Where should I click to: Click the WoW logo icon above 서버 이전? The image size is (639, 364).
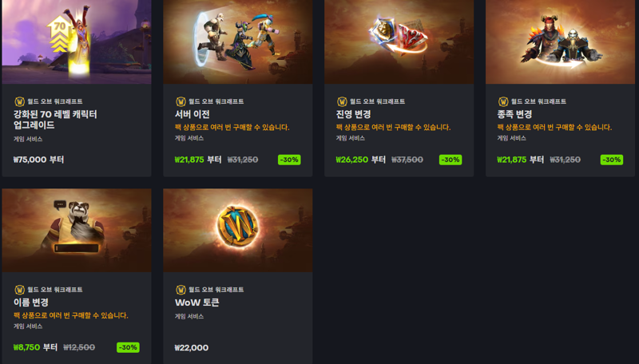point(181,101)
